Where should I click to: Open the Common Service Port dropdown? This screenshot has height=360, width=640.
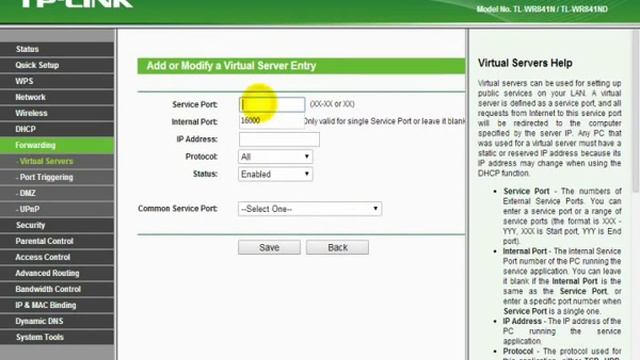tap(310, 209)
